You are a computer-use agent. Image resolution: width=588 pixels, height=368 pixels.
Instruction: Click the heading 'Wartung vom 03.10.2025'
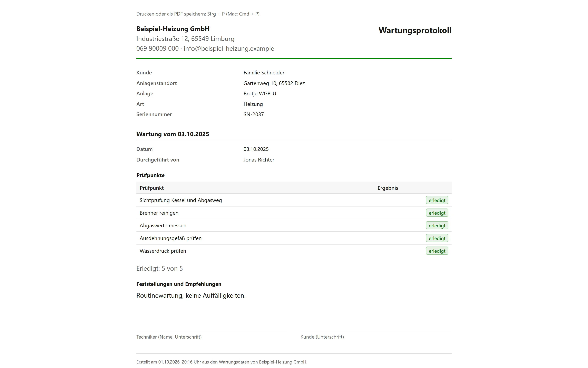173,134
